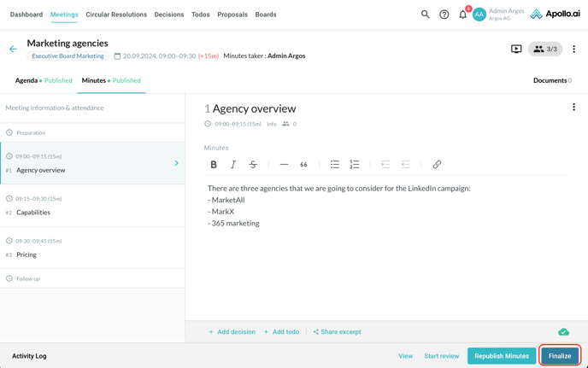Click the back arrow beside Marketing agencies
Image resolution: width=588 pixels, height=368 pixels.
(x=13, y=50)
